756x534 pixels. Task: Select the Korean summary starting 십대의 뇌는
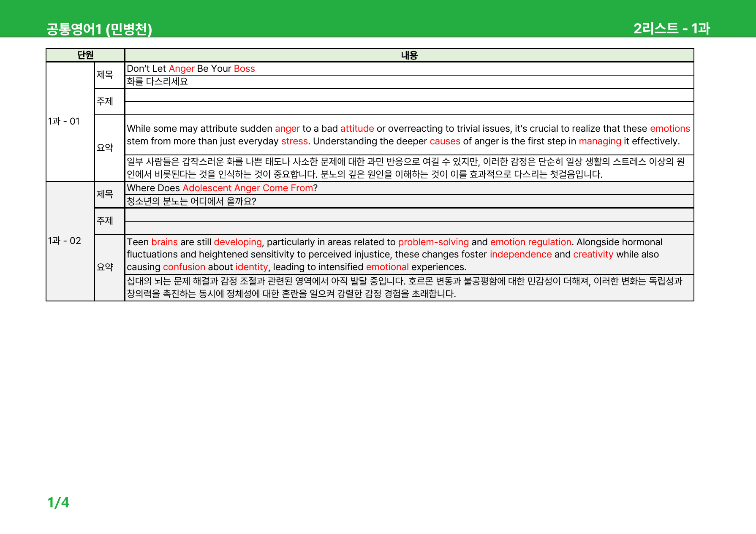tap(409, 287)
